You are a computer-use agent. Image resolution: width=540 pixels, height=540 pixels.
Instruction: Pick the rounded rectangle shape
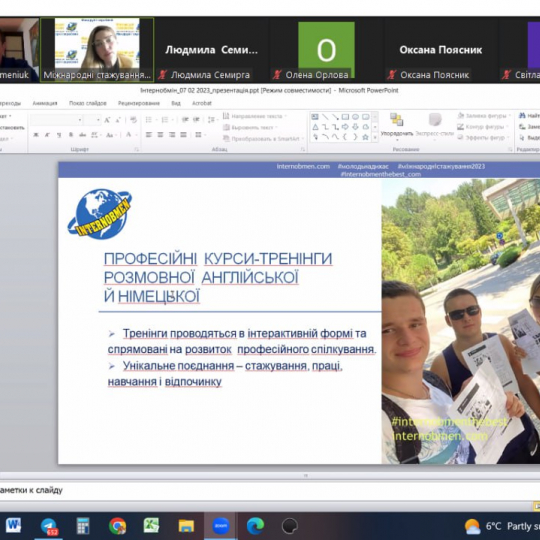pyautogui.click(x=366, y=117)
